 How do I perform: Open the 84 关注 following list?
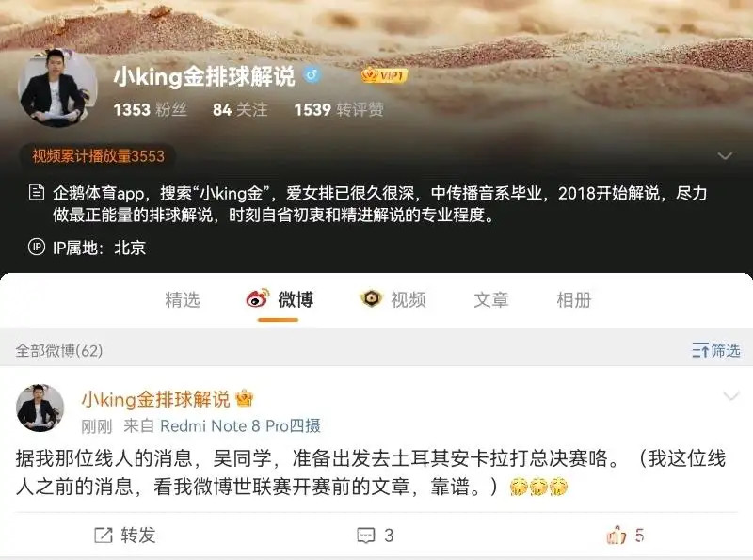[240, 109]
